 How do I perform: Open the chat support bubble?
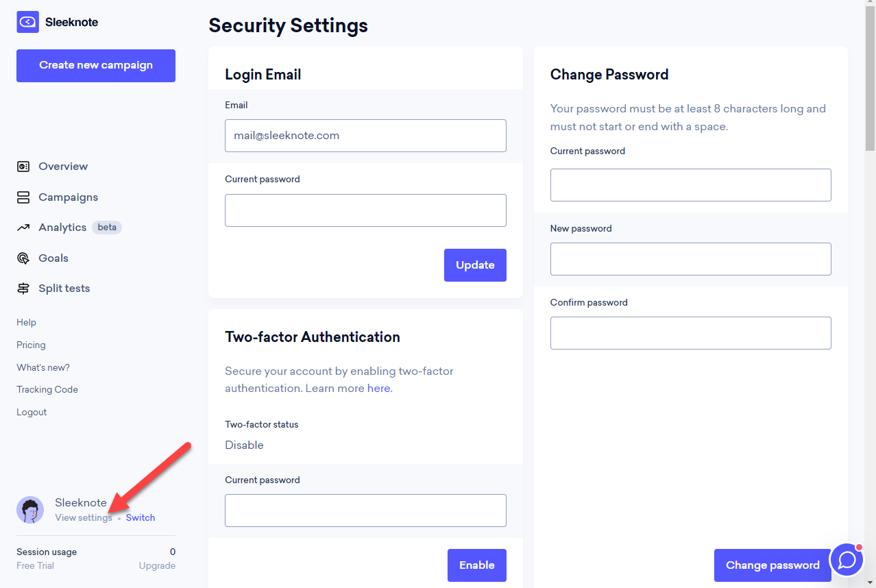847,560
